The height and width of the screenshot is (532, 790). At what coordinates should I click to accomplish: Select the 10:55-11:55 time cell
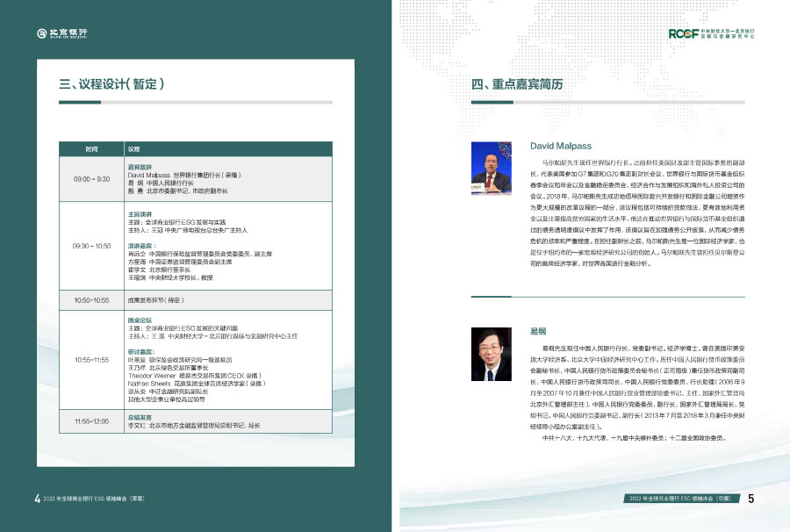[91, 360]
